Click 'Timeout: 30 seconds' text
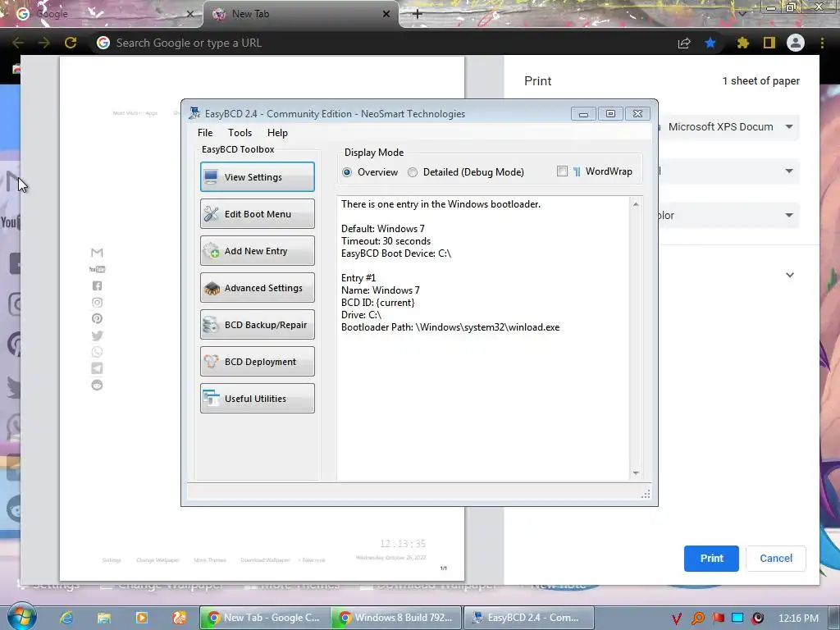 pyautogui.click(x=386, y=241)
